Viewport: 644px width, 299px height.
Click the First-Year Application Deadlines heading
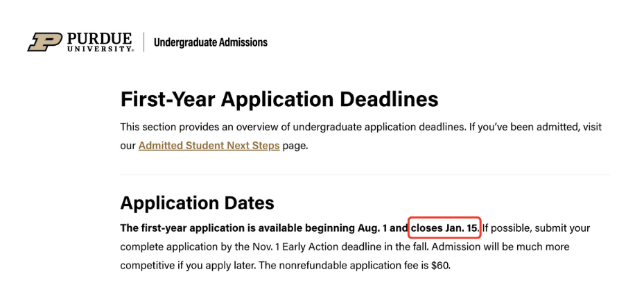[x=279, y=99]
